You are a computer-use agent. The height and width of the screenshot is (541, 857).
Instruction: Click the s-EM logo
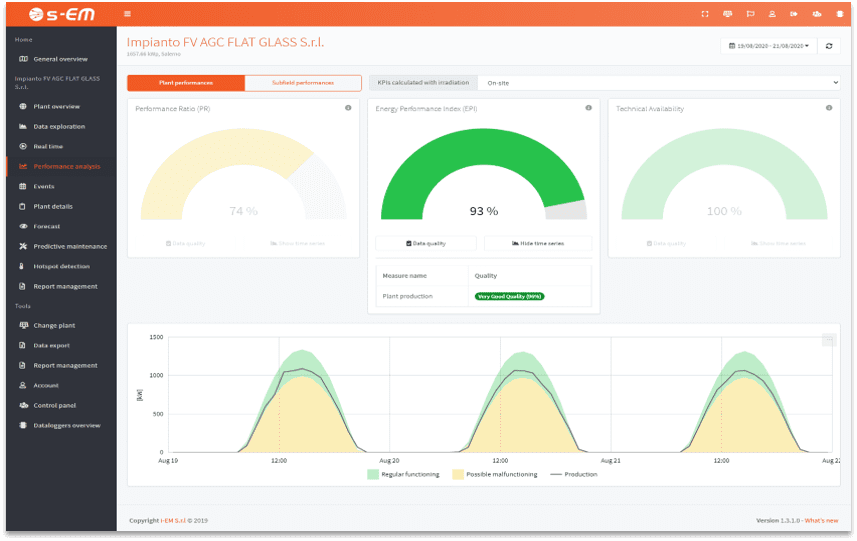(x=62, y=14)
